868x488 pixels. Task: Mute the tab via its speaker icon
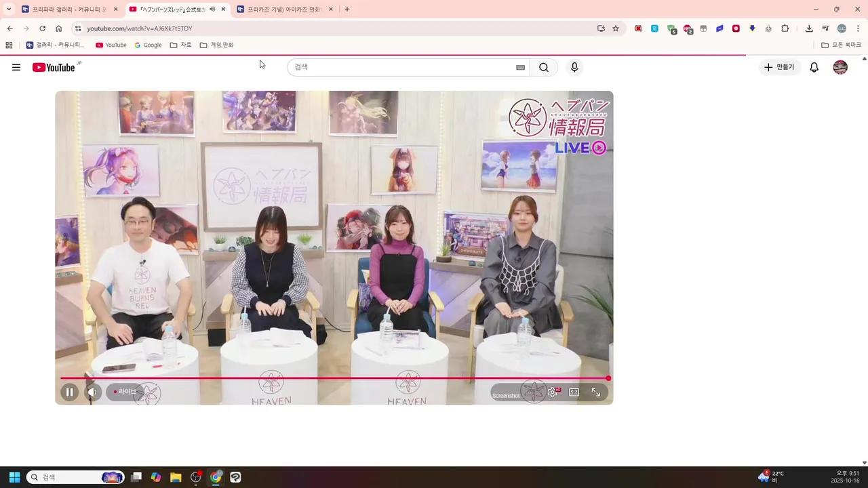[x=212, y=9]
